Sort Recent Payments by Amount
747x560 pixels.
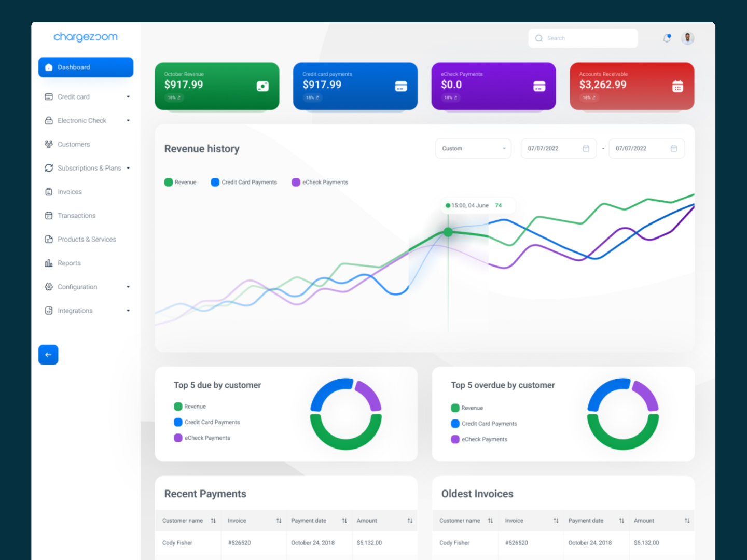pos(410,521)
